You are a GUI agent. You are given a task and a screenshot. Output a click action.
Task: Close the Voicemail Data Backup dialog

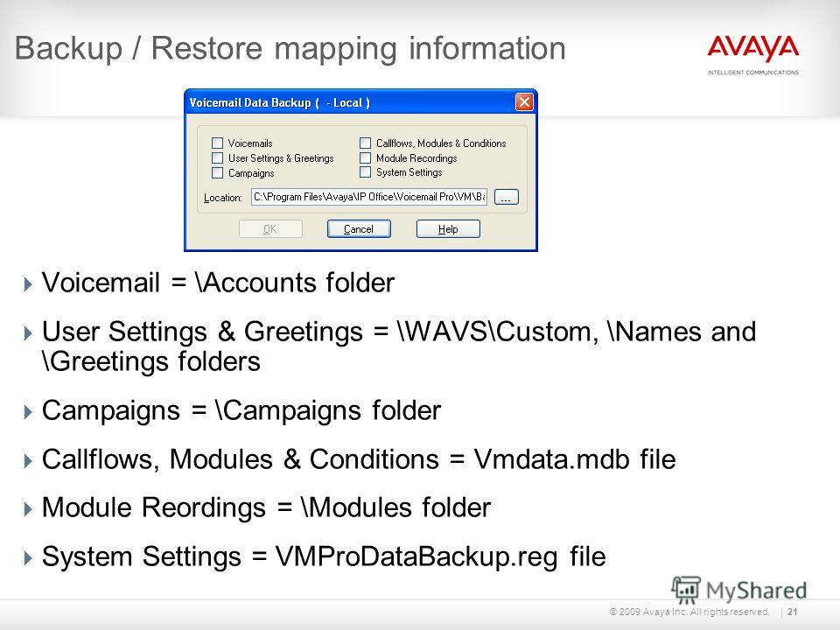pyautogui.click(x=524, y=101)
